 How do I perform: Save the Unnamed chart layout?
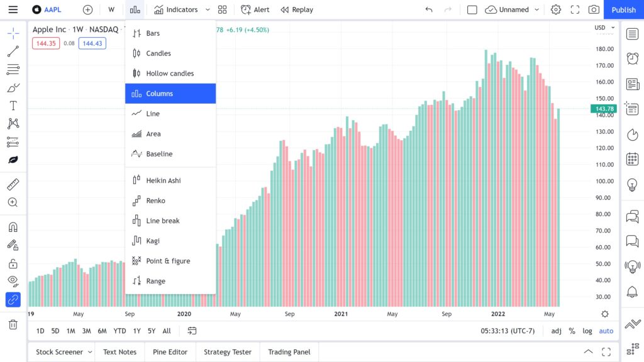507,9
